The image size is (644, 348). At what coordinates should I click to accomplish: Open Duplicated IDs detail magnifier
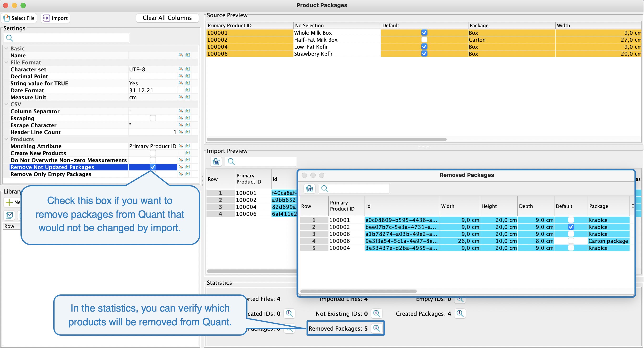tap(289, 313)
